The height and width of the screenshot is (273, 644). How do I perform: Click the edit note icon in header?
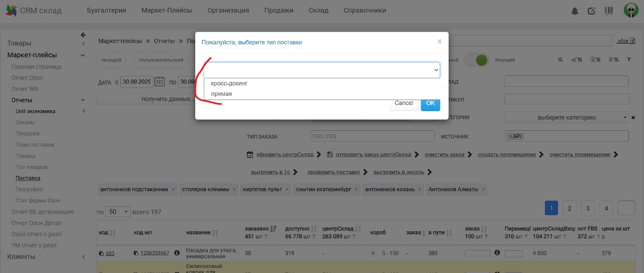tap(592, 11)
